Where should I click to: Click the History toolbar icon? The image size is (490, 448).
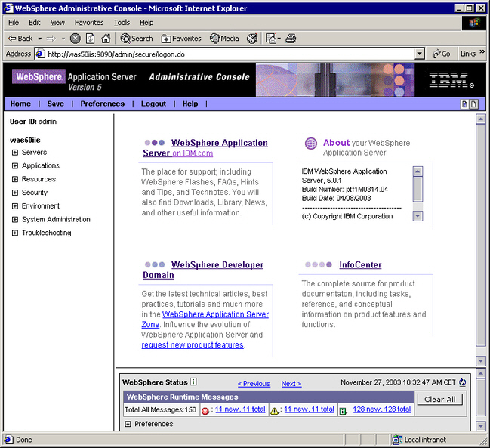pos(252,39)
